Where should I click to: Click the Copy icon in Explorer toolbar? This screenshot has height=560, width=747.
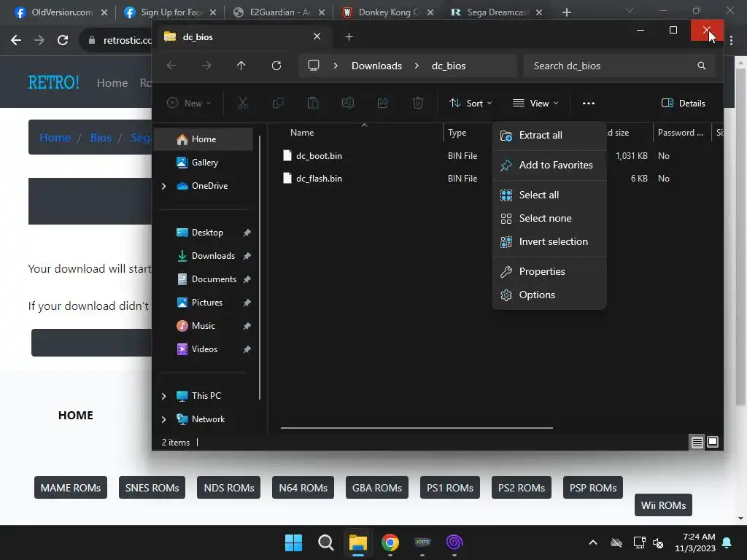coord(278,103)
